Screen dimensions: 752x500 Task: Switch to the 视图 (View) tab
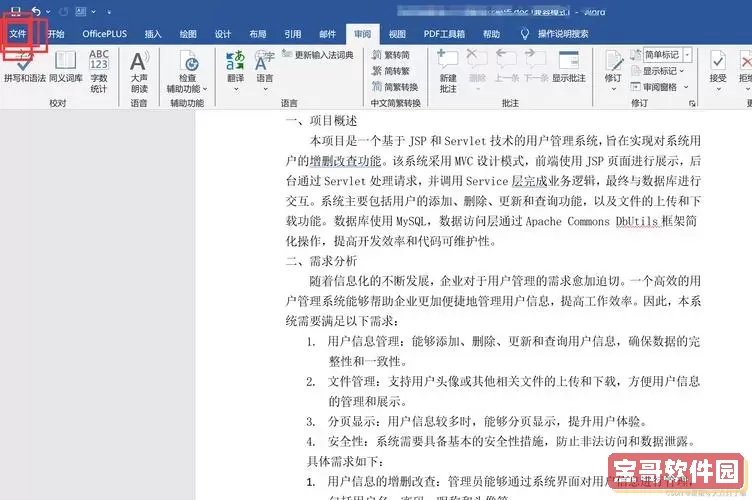point(397,34)
